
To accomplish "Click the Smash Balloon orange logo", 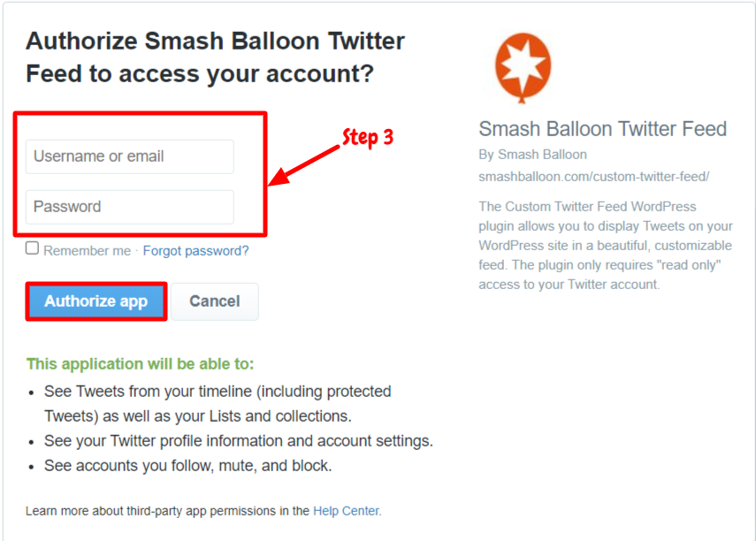I will coord(523,68).
